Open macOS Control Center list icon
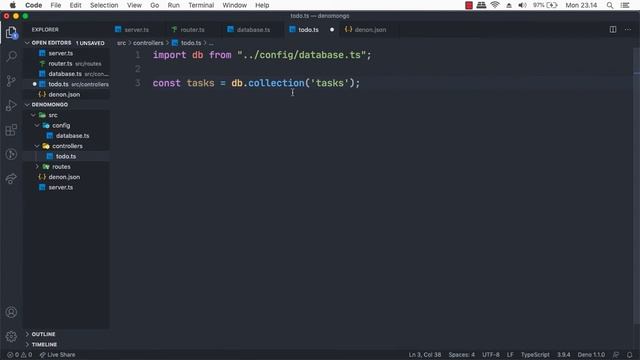Image resolution: width=640 pixels, height=360 pixels. 625,5
